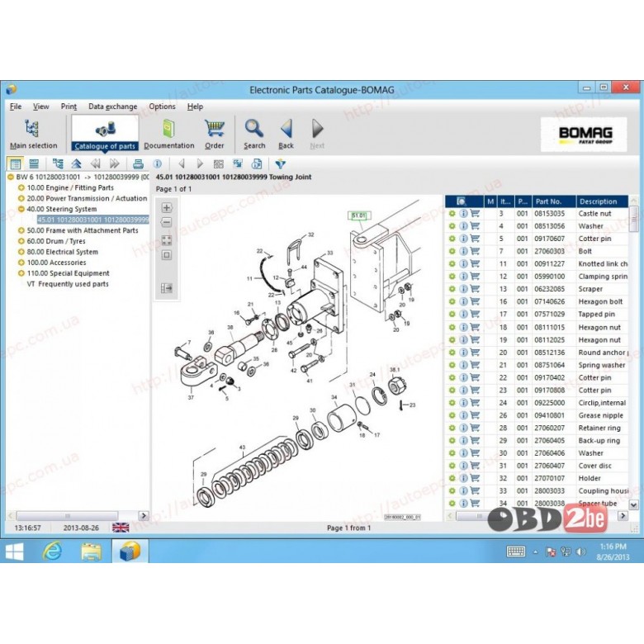Screen dimensions: 644x644
Task: Open the Options menu
Action: tap(162, 107)
